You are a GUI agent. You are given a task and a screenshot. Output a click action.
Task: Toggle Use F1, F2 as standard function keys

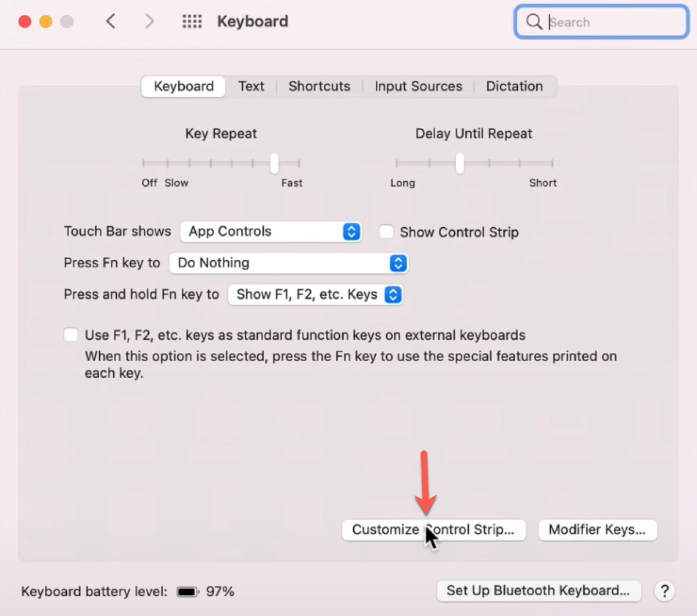pos(71,335)
